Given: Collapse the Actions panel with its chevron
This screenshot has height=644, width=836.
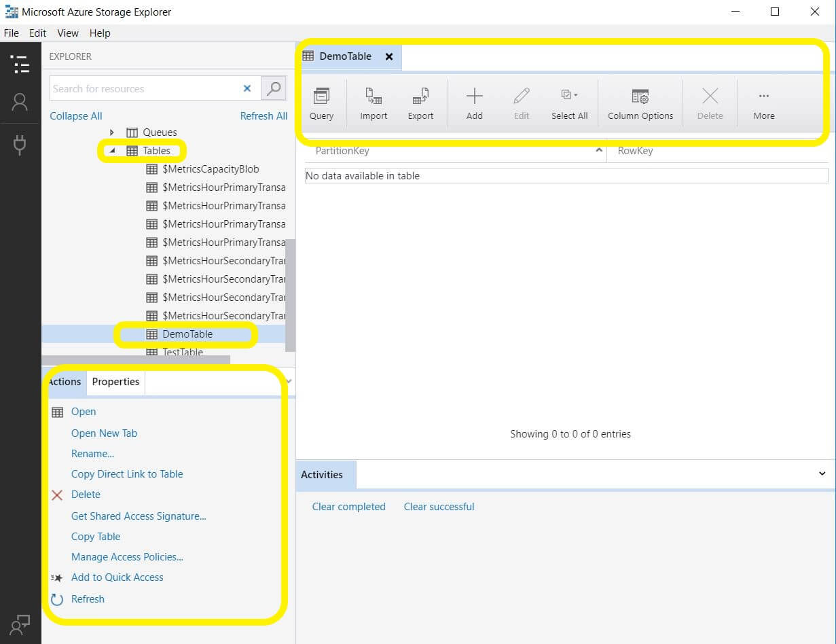Looking at the screenshot, I should tap(289, 382).
